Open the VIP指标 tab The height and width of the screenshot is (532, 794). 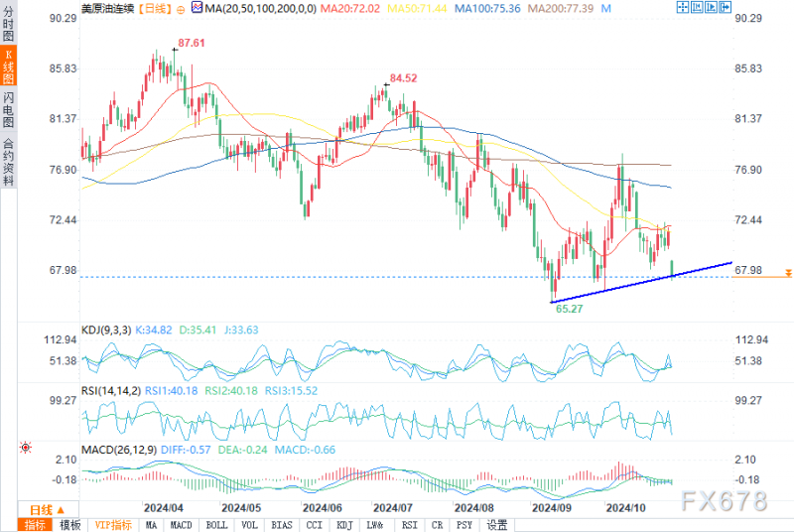point(113,525)
